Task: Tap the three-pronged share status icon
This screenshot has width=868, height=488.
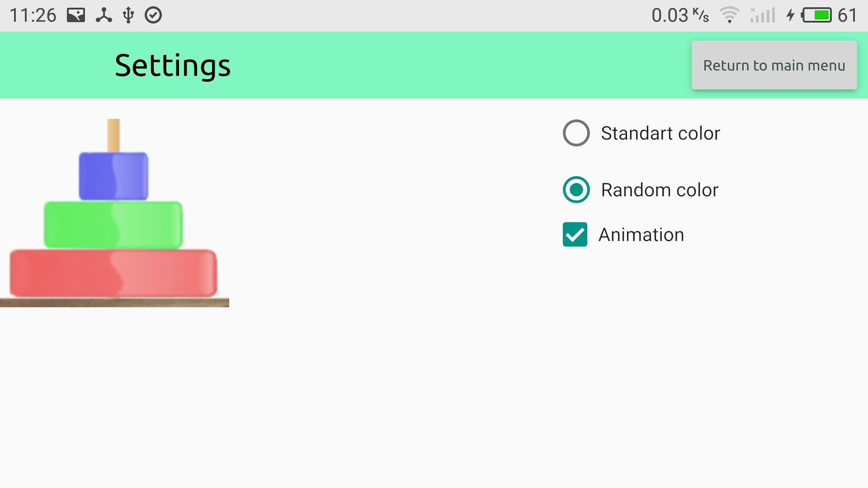Action: 104,15
